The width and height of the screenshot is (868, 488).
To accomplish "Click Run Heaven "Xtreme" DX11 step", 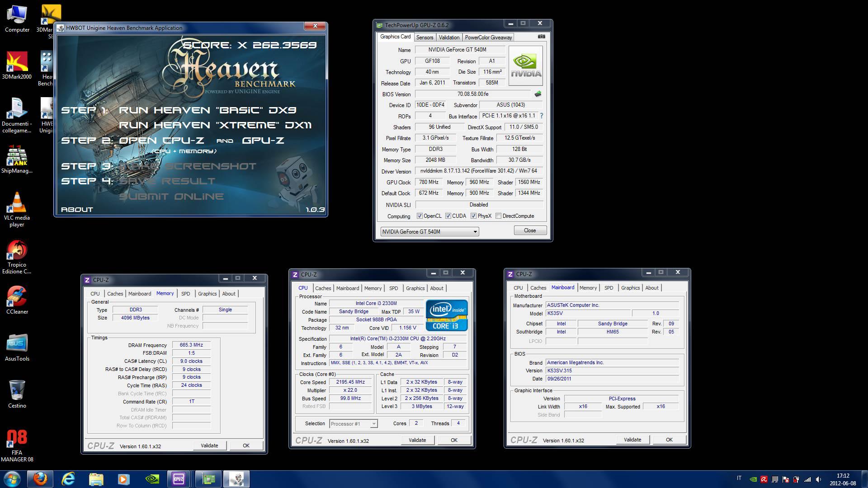I will 215,125.
